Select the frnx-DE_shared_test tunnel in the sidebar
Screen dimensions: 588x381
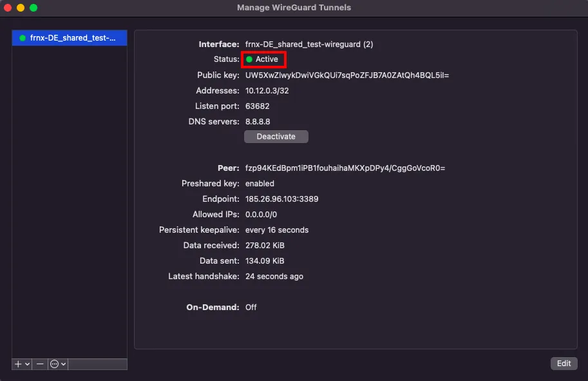[70, 38]
